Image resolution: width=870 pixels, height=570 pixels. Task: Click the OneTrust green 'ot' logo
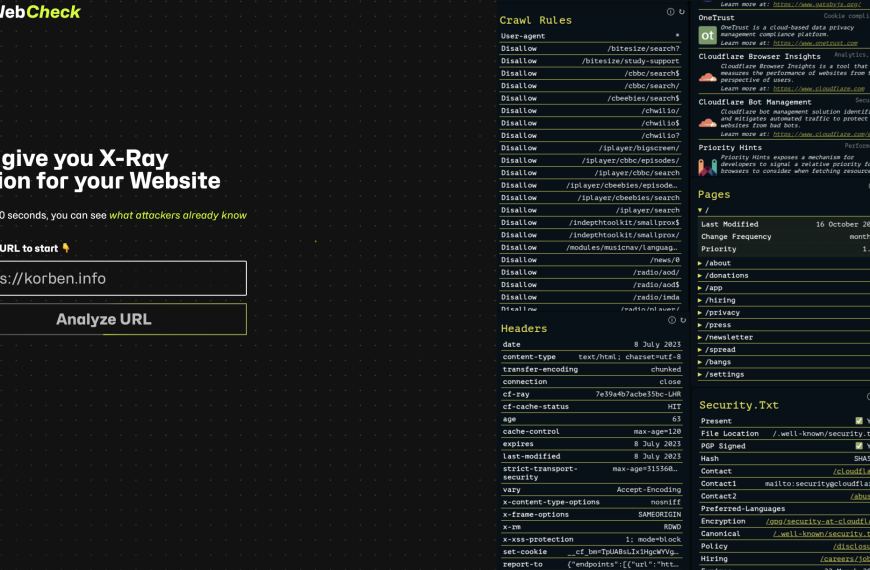click(x=707, y=36)
